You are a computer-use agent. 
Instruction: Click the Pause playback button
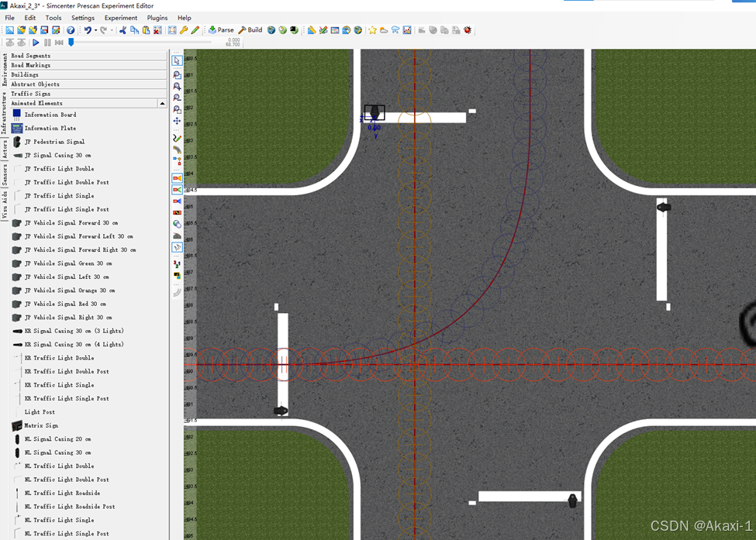[x=47, y=43]
